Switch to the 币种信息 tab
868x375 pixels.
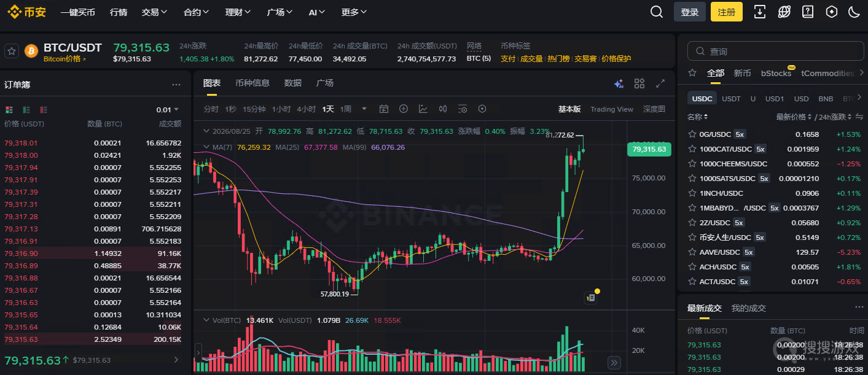tap(252, 83)
